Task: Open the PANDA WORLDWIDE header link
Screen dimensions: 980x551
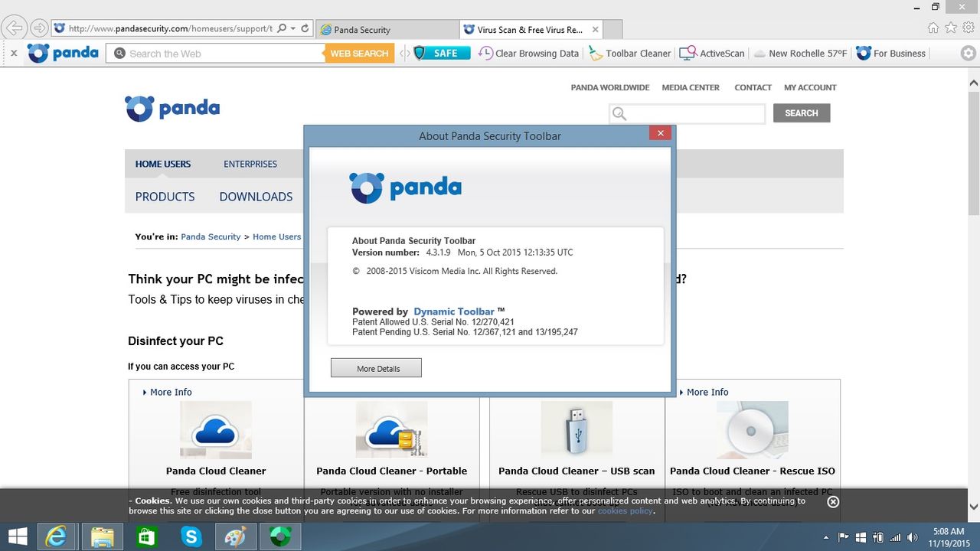Action: tap(610, 87)
